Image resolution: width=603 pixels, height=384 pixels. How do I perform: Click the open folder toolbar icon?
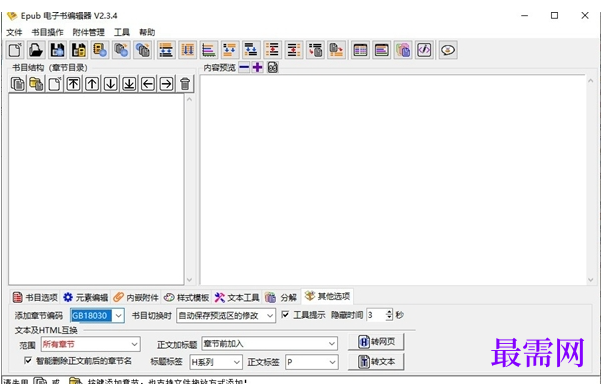36,50
